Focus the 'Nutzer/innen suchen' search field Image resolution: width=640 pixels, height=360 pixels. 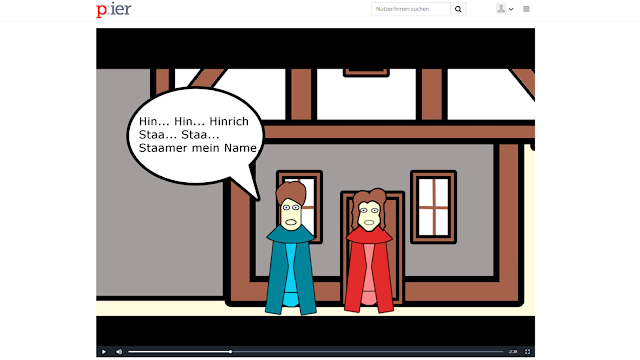point(411,9)
